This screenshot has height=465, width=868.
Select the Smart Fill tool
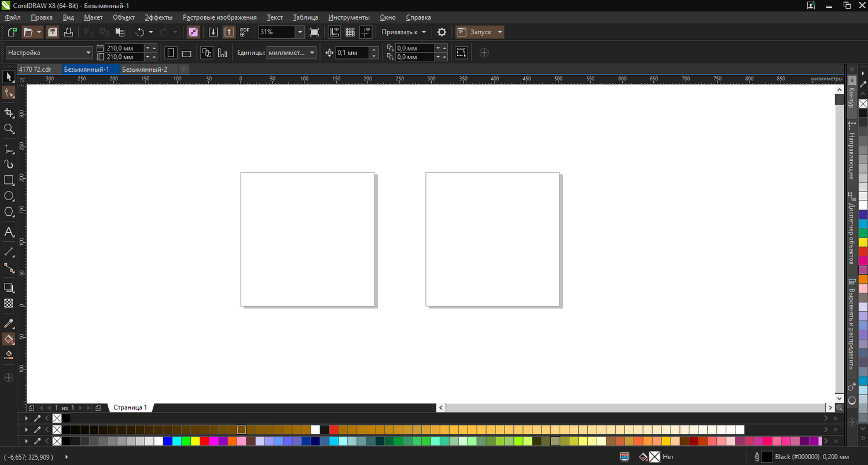9,355
